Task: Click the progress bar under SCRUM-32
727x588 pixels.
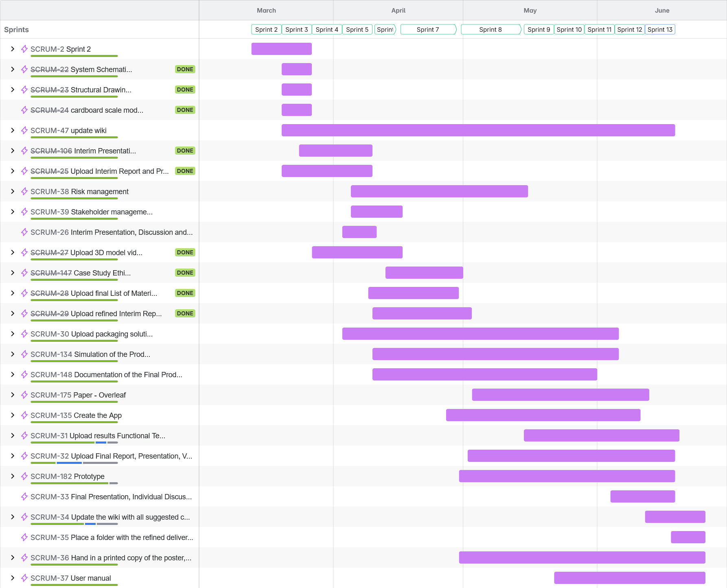Action: (74, 463)
